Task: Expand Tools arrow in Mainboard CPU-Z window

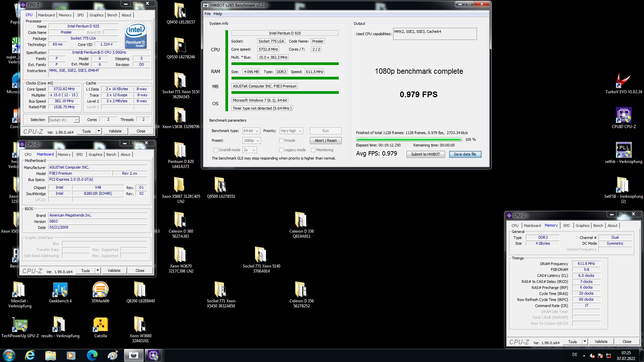Action: point(98,270)
